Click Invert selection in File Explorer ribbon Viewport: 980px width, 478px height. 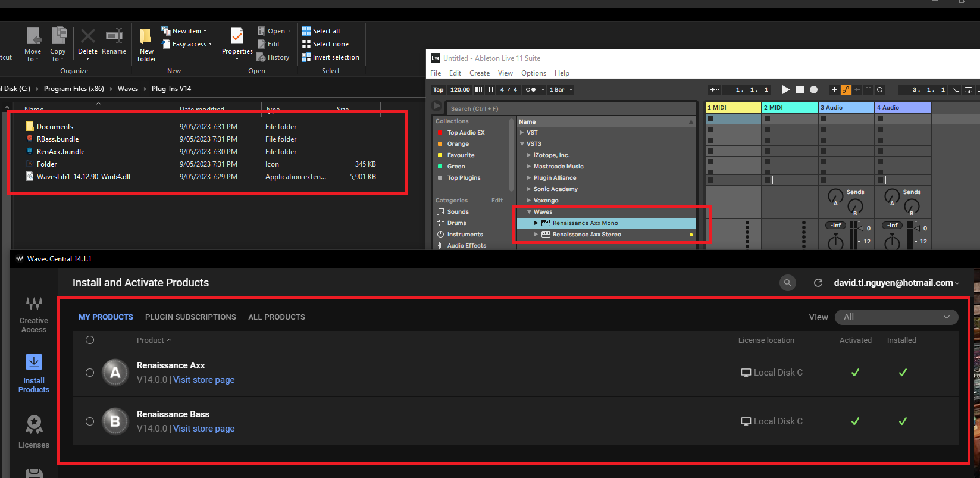pyautogui.click(x=331, y=57)
